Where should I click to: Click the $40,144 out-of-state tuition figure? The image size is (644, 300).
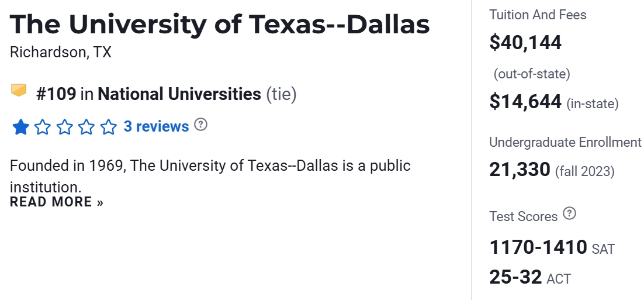[x=525, y=43]
